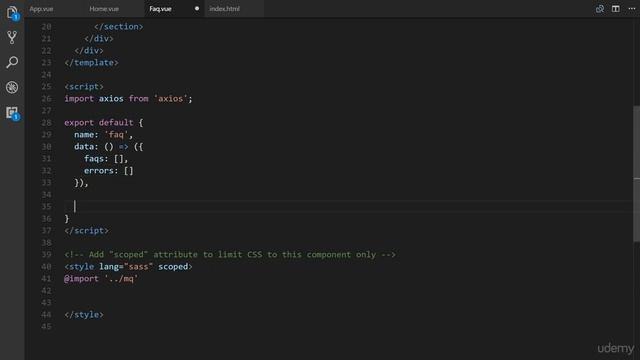Open the Search view
Viewport: 640px width, 360px height.
[12, 62]
